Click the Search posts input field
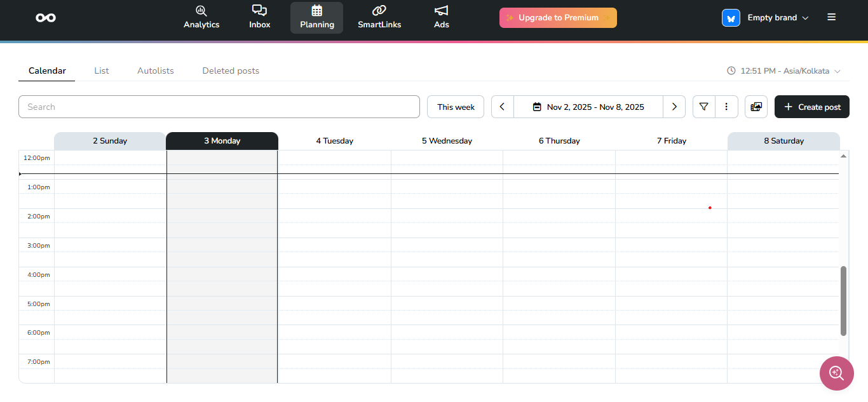Screen dimensions: 868x402 (x=219, y=107)
